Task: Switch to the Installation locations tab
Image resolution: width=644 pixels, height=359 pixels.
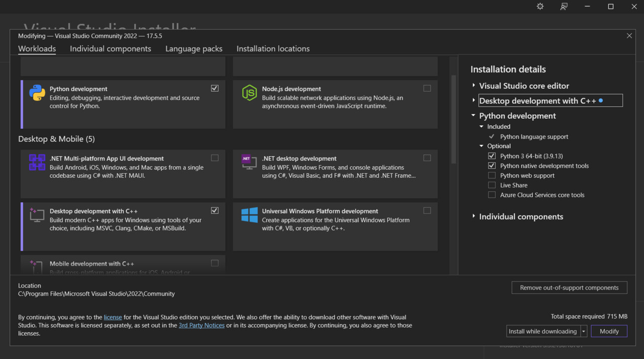Action: tap(273, 49)
